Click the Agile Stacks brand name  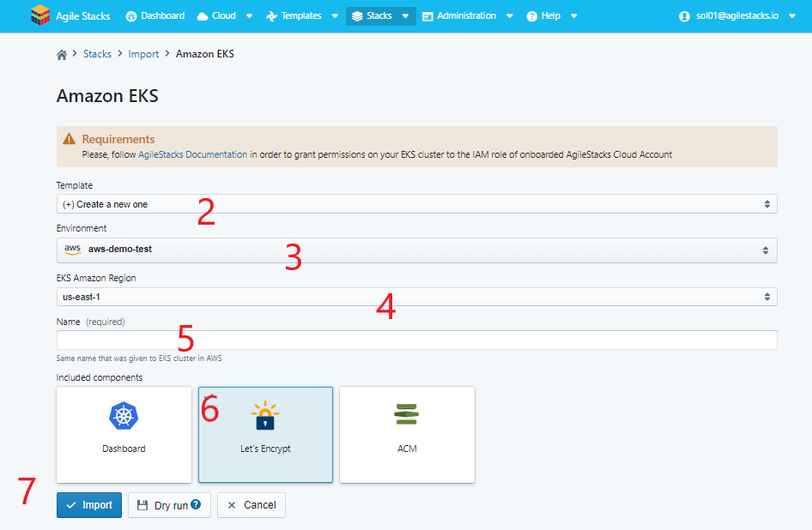83,16
